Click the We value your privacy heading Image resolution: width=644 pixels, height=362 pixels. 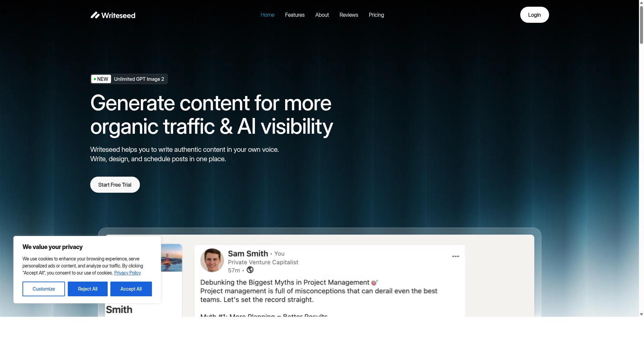(x=52, y=247)
